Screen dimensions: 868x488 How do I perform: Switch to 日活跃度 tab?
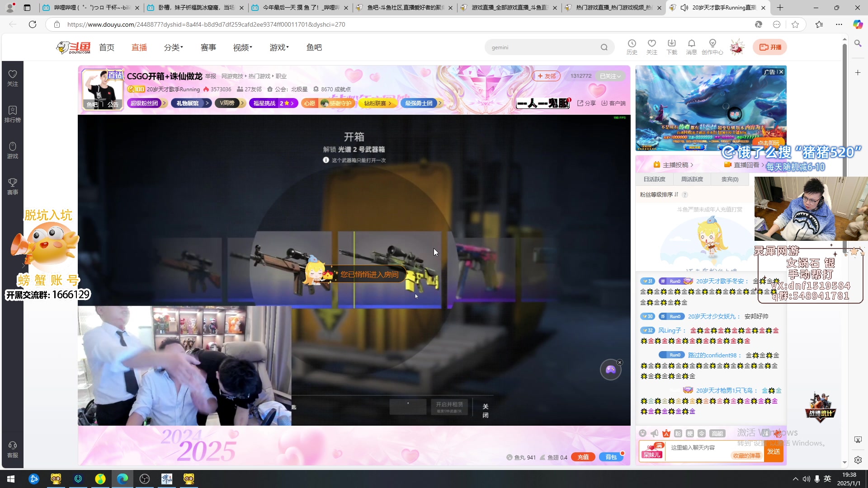pyautogui.click(x=654, y=179)
